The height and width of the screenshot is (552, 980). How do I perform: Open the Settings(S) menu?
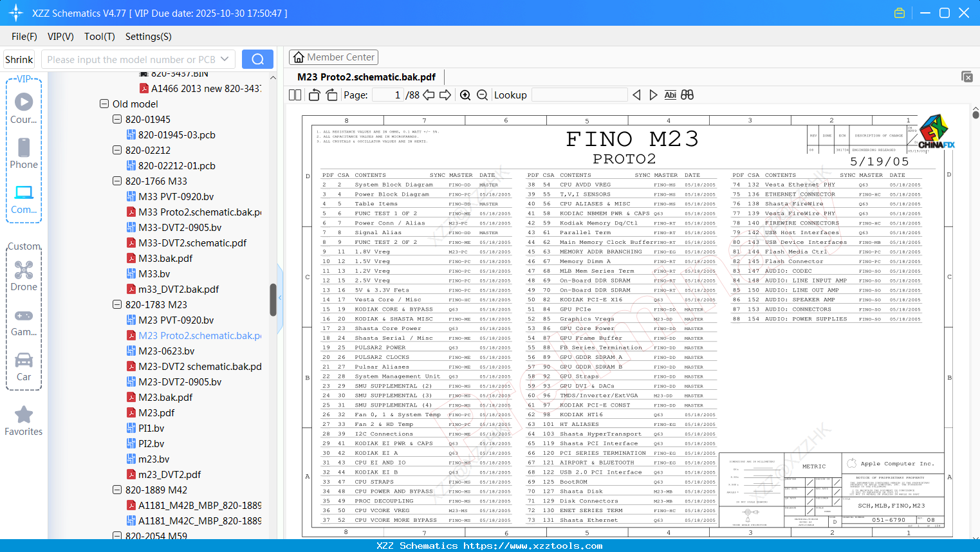(149, 37)
